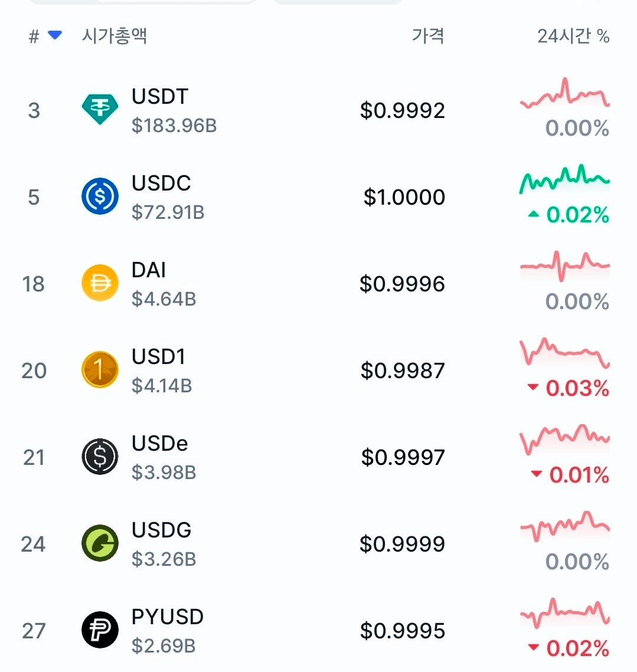Select the USDG $3.26B market cap
This screenshot has width=637, height=672.
pos(164,559)
